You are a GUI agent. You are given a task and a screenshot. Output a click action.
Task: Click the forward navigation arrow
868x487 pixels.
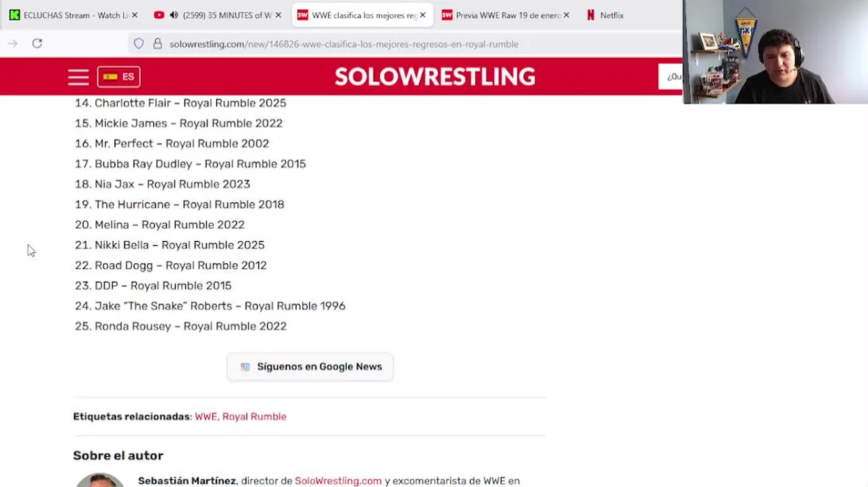pos(13,43)
